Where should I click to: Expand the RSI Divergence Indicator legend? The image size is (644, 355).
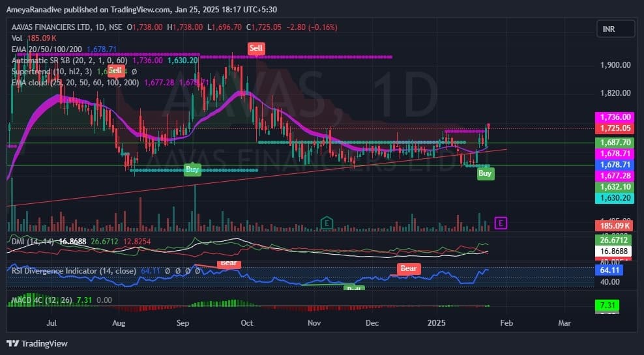(73, 270)
